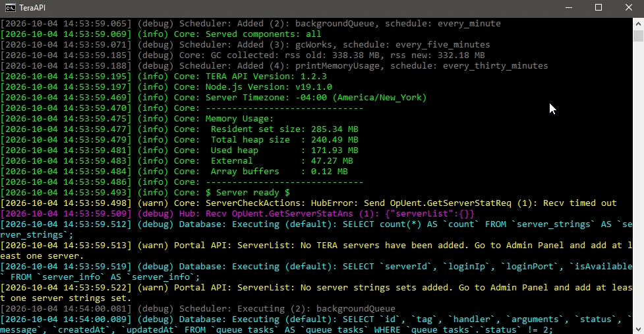Screen dimensions: 644x334
Task: Click the 'backgroundQueue, schedule: every_minute' line
Action: (x=250, y=24)
